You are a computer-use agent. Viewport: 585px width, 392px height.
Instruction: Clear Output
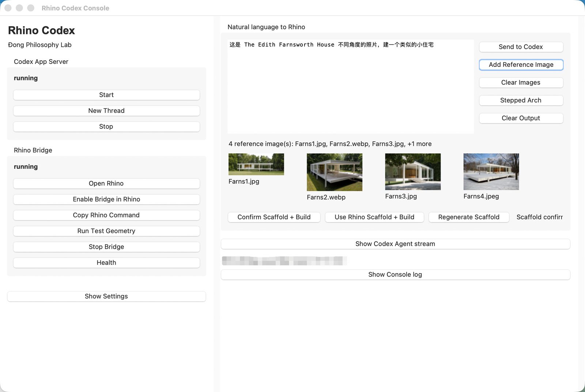click(x=521, y=118)
